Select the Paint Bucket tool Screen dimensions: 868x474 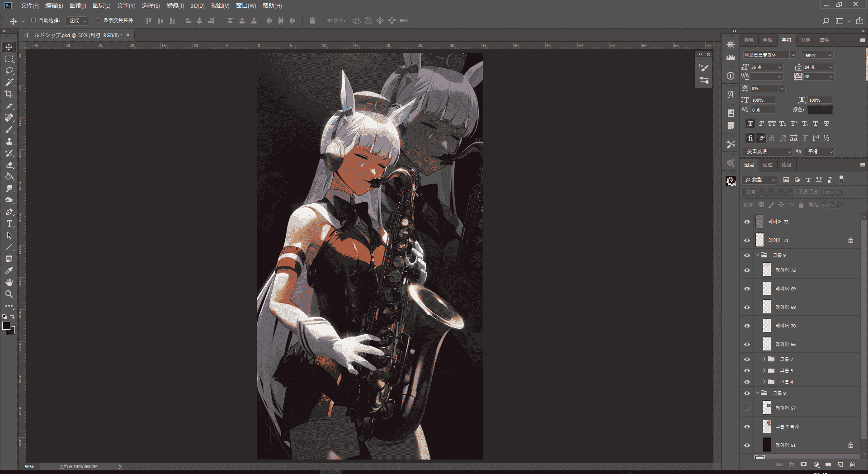9,176
